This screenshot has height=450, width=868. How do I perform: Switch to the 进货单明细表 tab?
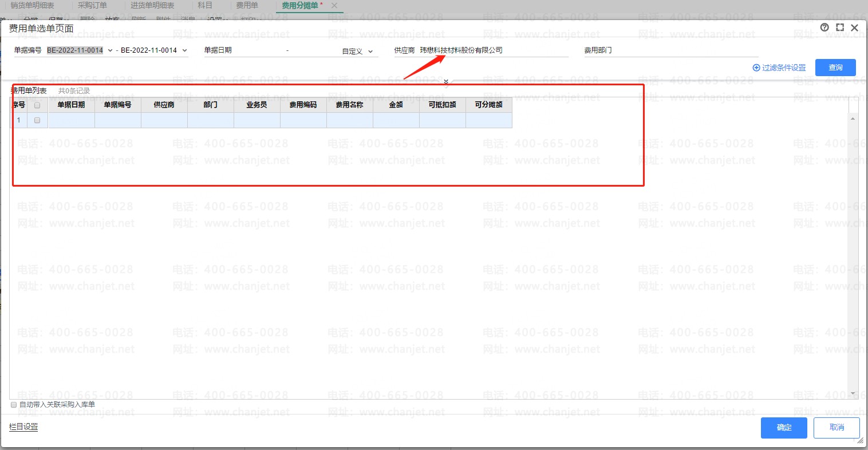coord(152,5)
